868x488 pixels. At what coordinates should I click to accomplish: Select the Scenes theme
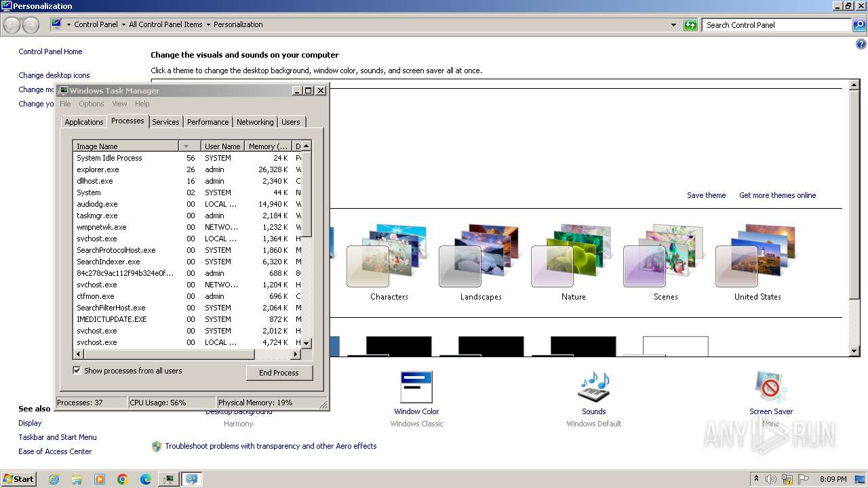[x=665, y=263]
